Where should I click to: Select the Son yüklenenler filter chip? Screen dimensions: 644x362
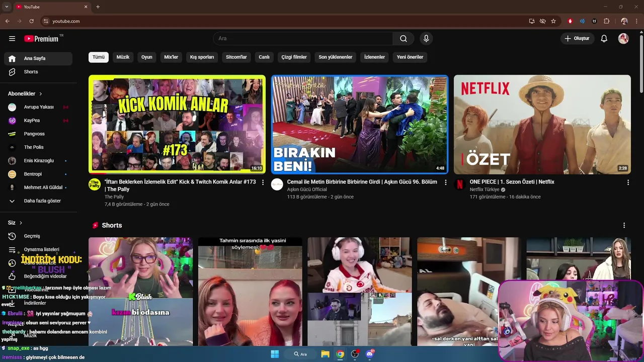[x=336, y=57]
